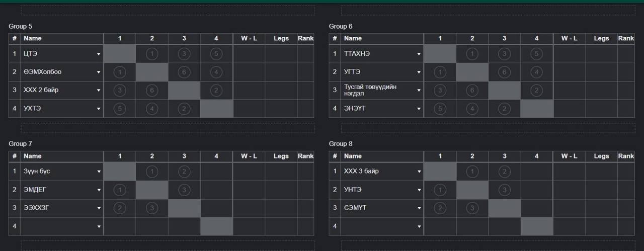Click match circle 4 in УХТЭ row
The width and height of the screenshot is (644, 251).
[152, 109]
